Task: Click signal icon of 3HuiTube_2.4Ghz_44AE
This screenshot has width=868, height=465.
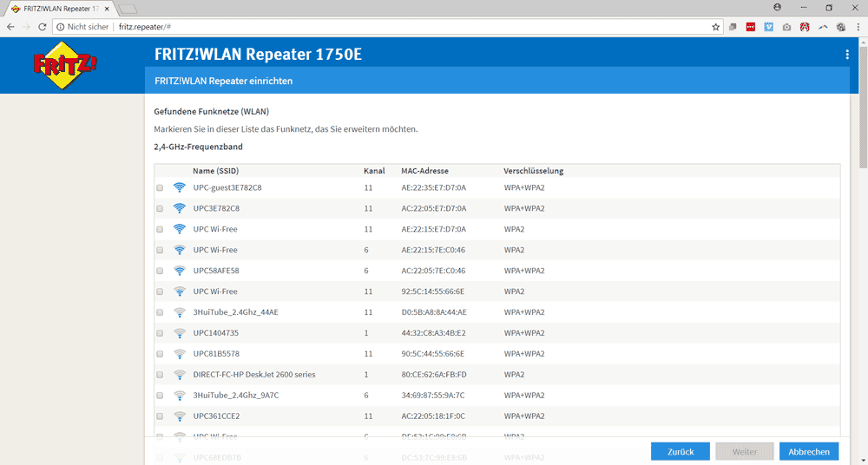Action: 179,312
